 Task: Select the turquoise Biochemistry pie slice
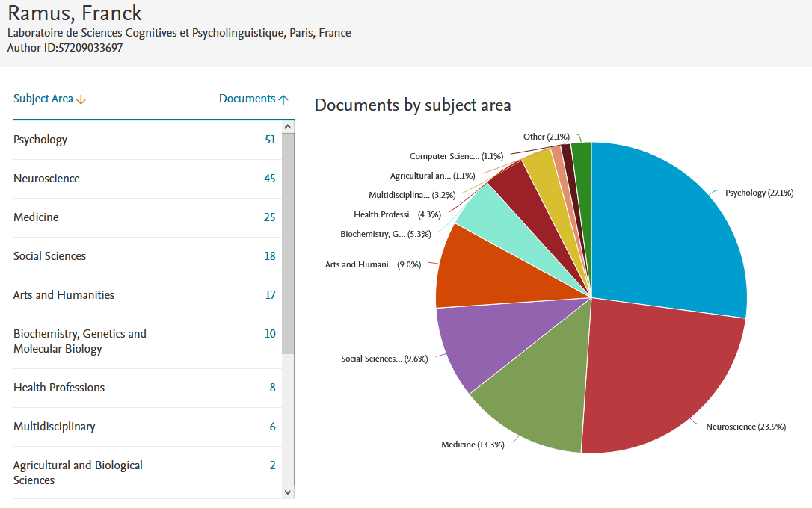pos(486,213)
